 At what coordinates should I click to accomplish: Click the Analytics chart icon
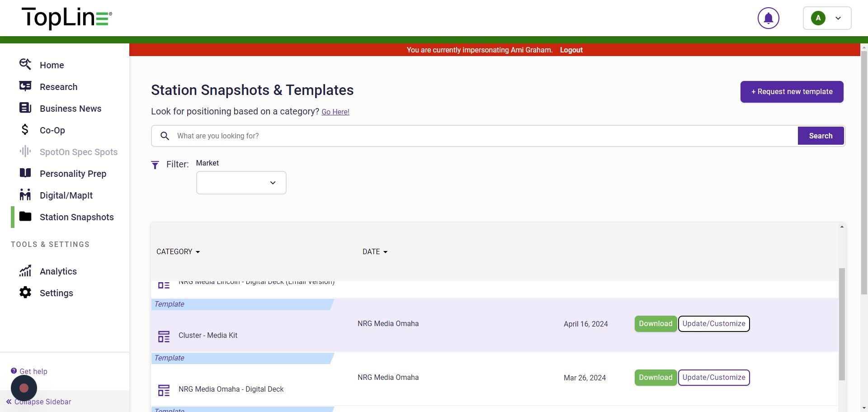25,271
